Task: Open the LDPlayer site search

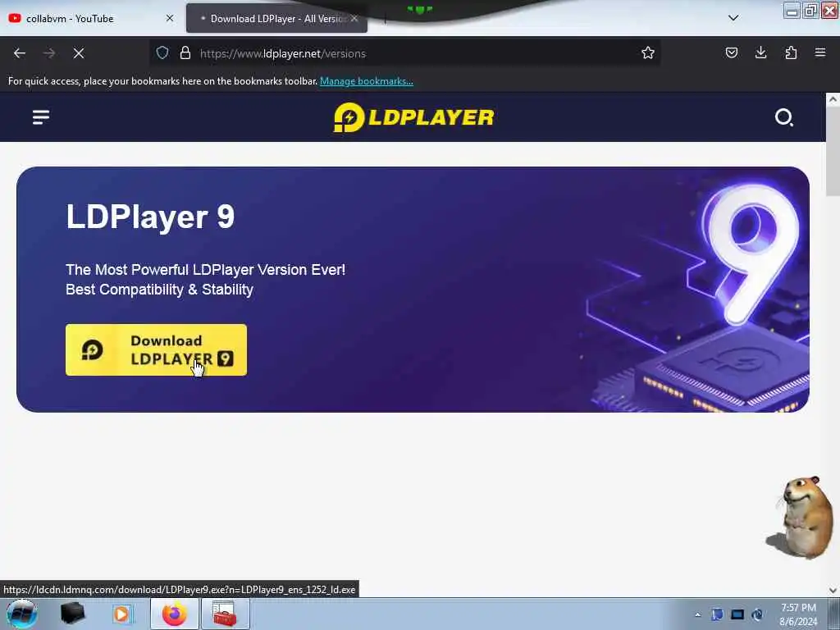Action: [783, 116]
